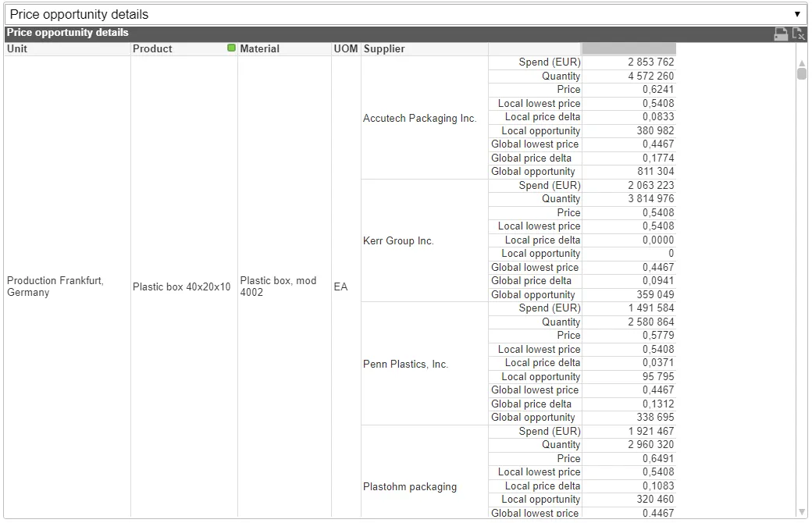Click the gray header above the values column
The width and height of the screenshot is (812, 523).
pos(629,48)
